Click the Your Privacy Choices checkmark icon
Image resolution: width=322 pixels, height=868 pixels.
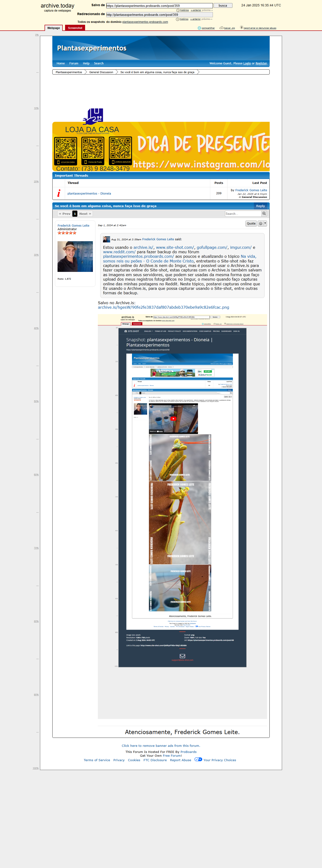(x=198, y=760)
